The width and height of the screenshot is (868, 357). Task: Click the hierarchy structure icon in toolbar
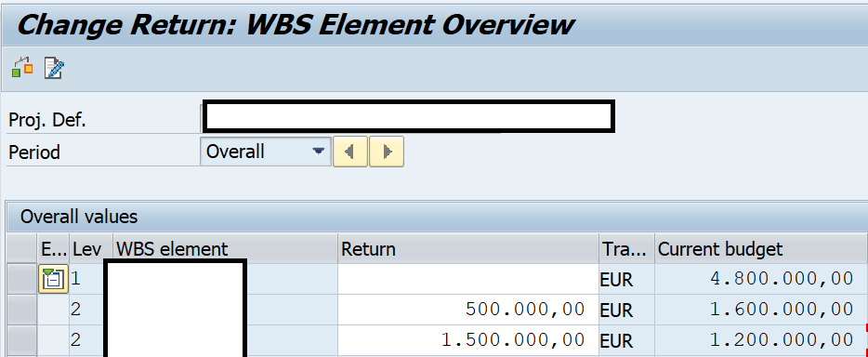click(x=22, y=68)
